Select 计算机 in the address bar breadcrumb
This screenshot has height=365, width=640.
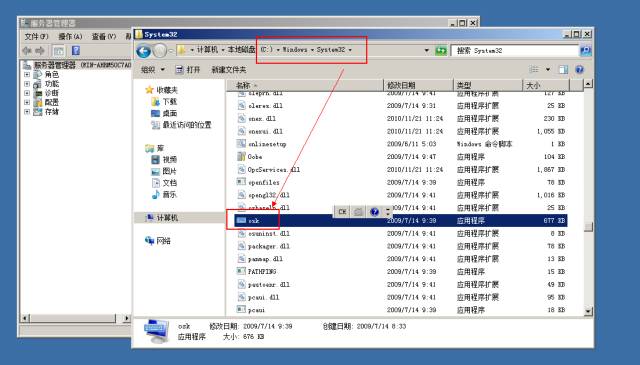click(207, 50)
